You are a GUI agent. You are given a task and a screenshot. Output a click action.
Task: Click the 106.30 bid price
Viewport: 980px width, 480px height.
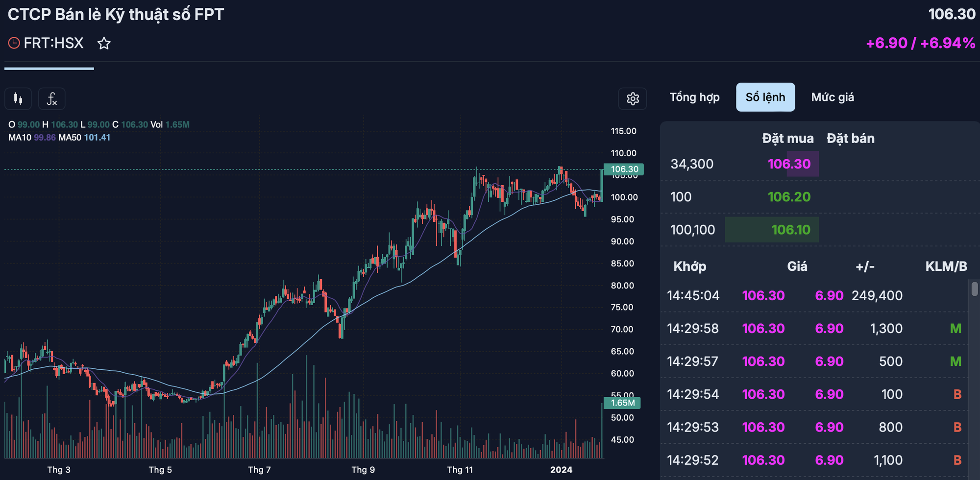[789, 164]
